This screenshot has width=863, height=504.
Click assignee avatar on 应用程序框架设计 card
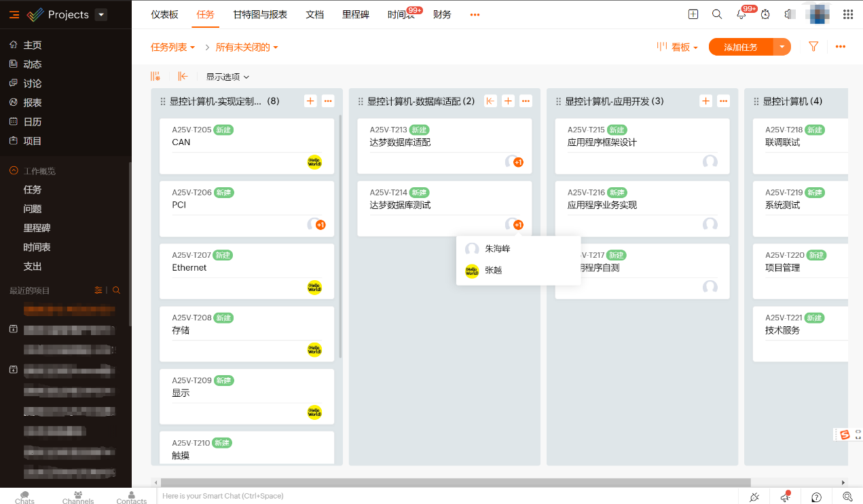[710, 162]
